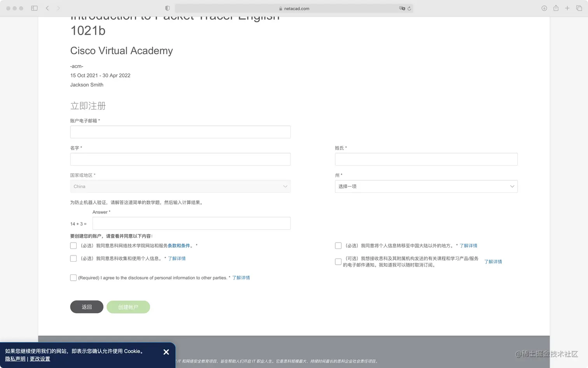Viewport: 588px width, 368px height.
Task: Click the 姓氏 last name field
Action: [x=426, y=159]
